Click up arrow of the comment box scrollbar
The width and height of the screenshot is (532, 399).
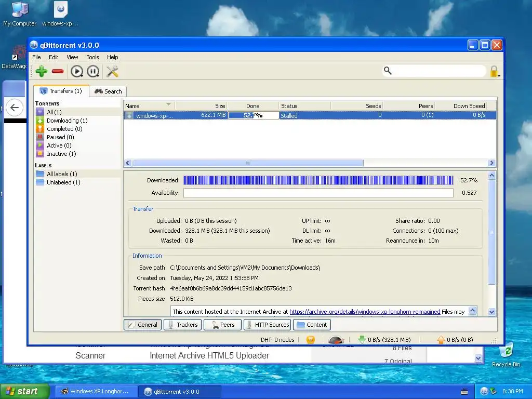472,311
